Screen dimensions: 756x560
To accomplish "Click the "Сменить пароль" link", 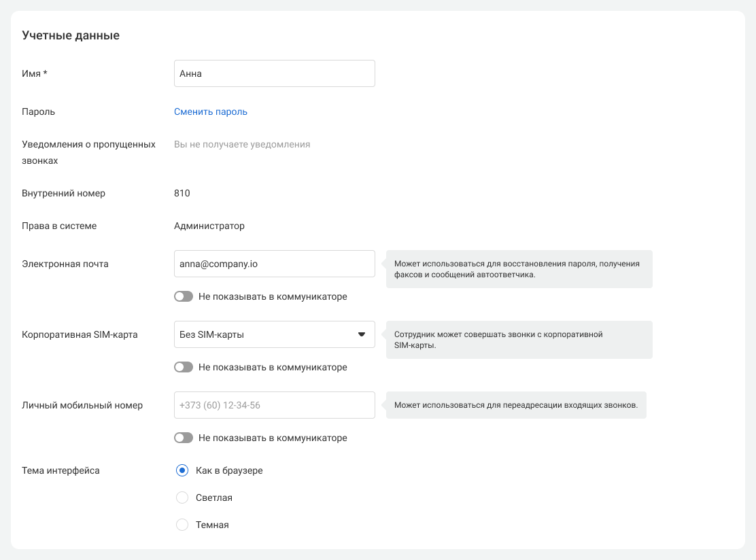I will 211,112.
